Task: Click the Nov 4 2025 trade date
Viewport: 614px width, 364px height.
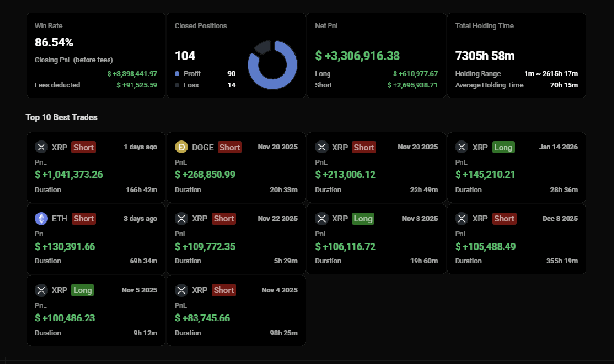Action: 280,290
